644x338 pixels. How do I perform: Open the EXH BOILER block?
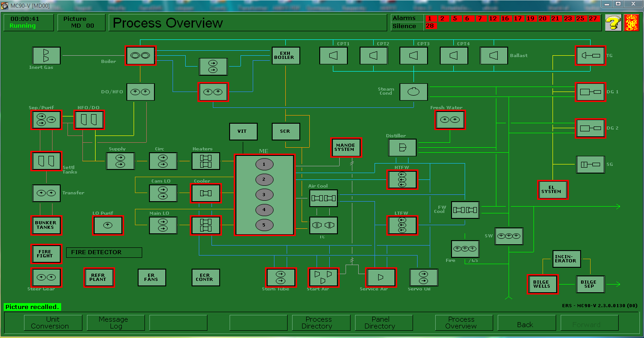286,56
